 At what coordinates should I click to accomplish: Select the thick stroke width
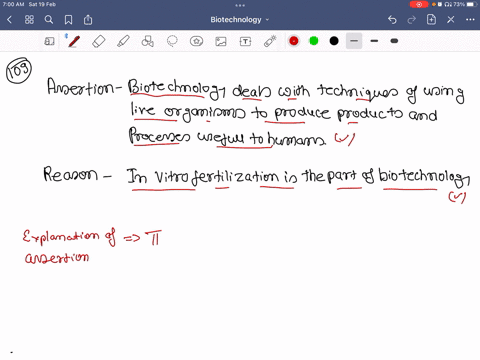pos(394,41)
